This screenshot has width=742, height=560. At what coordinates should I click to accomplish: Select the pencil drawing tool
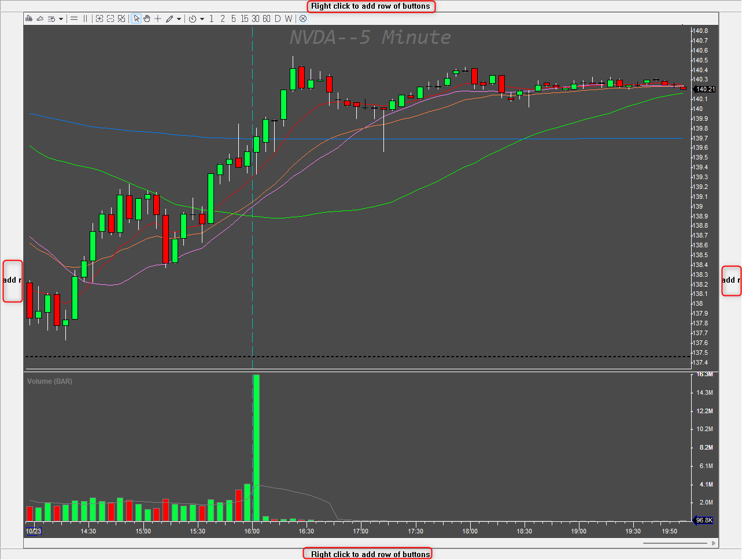[x=169, y=18]
